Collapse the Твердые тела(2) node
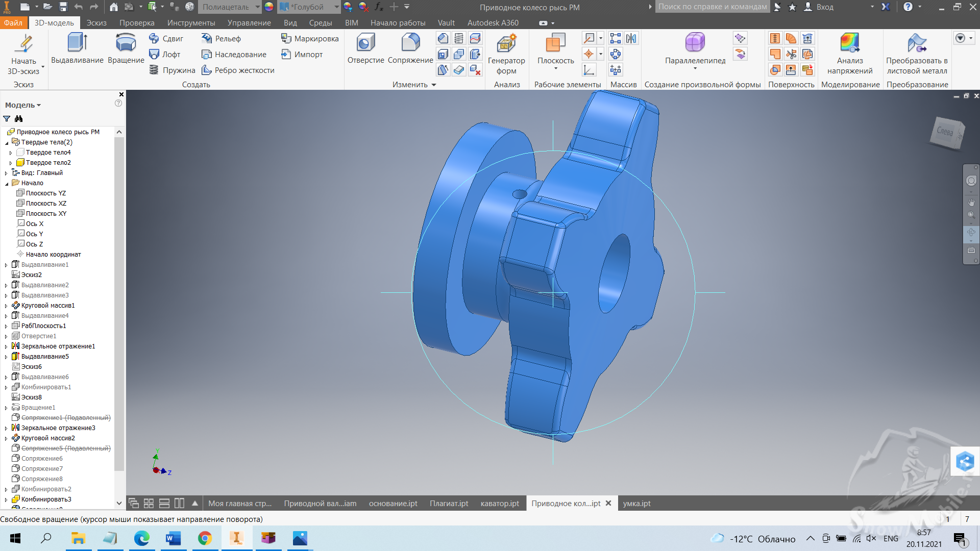980x551 pixels. click(x=7, y=142)
